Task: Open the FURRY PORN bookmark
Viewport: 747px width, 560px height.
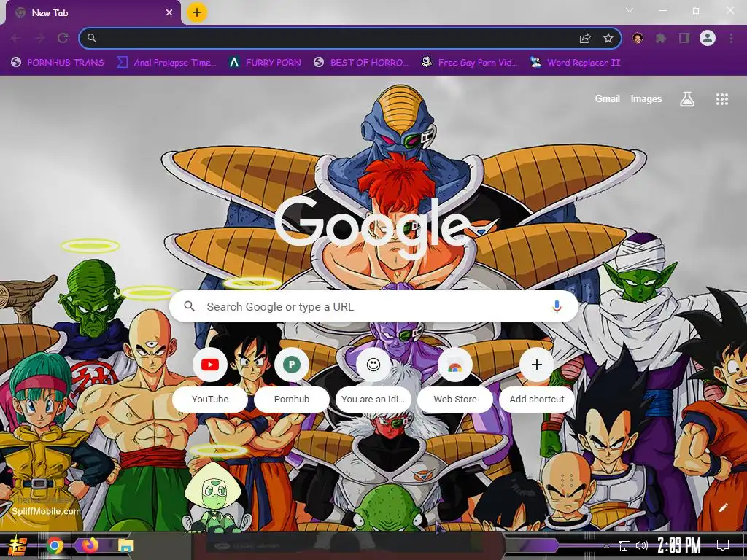Action: click(265, 63)
